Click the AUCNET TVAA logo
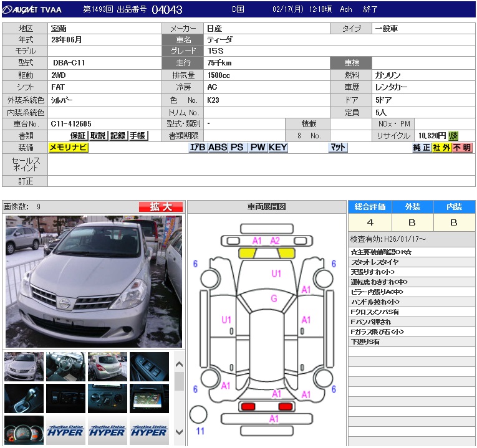Viewport: 477px width, 448px height. tap(32, 9)
